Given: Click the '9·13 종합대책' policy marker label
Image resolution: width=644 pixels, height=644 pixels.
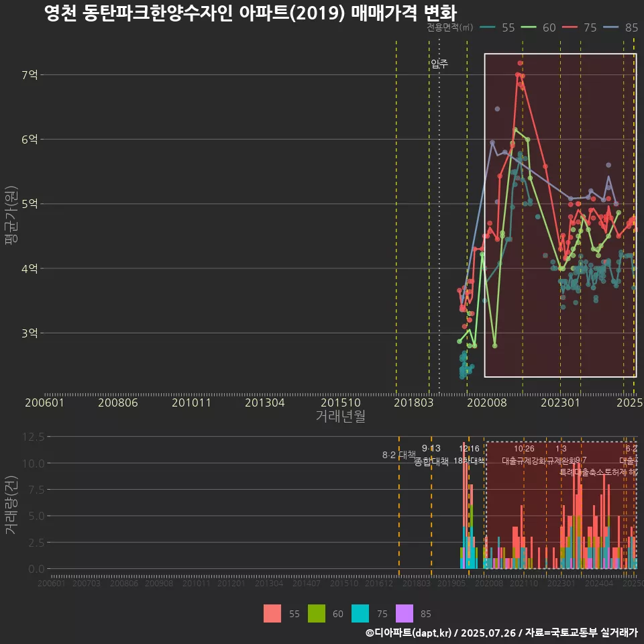Looking at the screenshot, I should [x=431, y=455].
